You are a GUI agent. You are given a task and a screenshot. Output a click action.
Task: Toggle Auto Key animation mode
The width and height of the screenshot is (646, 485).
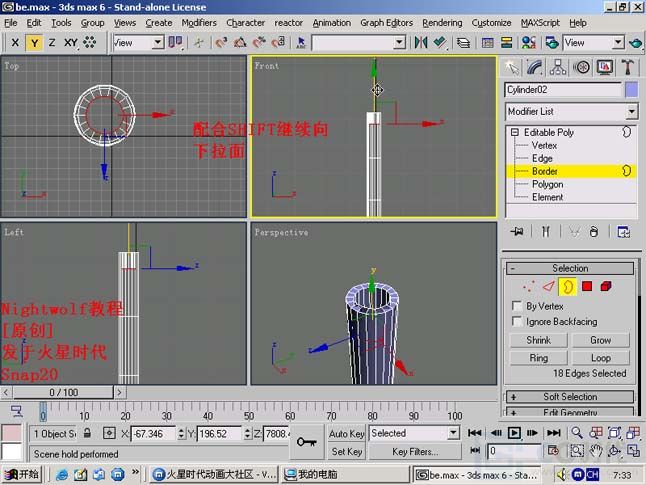point(346,434)
